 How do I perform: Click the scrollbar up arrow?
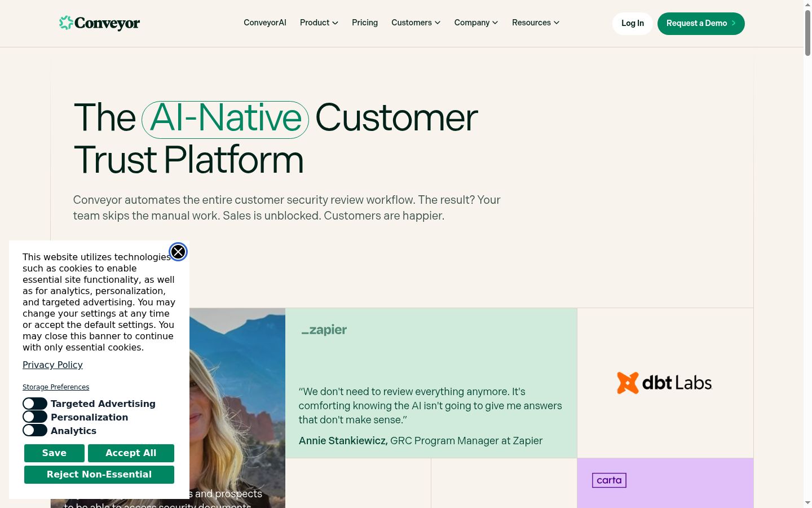pos(807,4)
